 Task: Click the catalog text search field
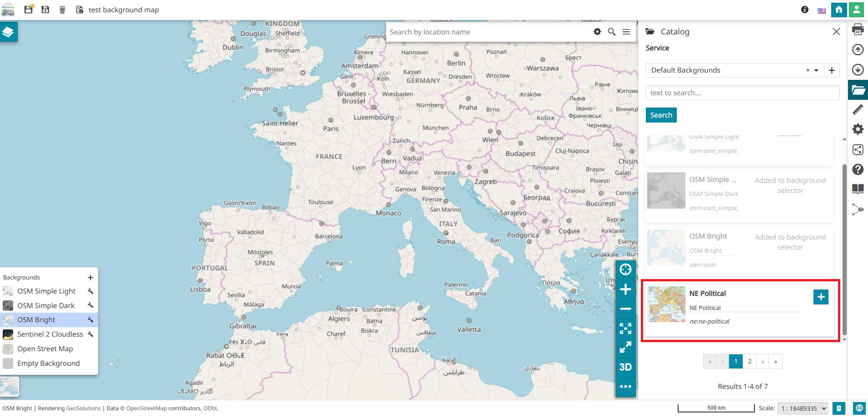742,93
